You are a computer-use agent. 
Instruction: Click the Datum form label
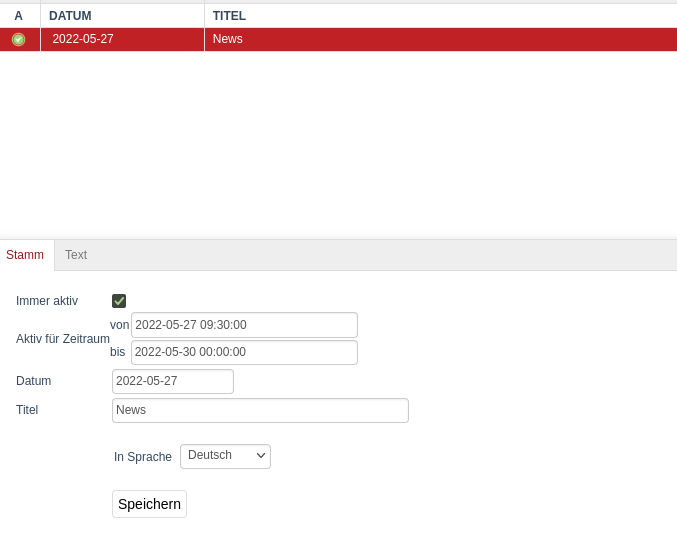(33, 381)
